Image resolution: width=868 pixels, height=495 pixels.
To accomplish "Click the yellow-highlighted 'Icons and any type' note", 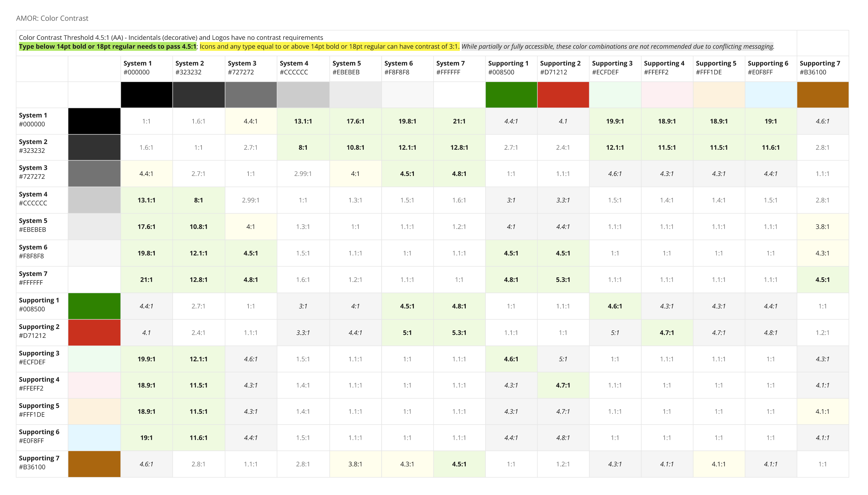I will 330,47.
